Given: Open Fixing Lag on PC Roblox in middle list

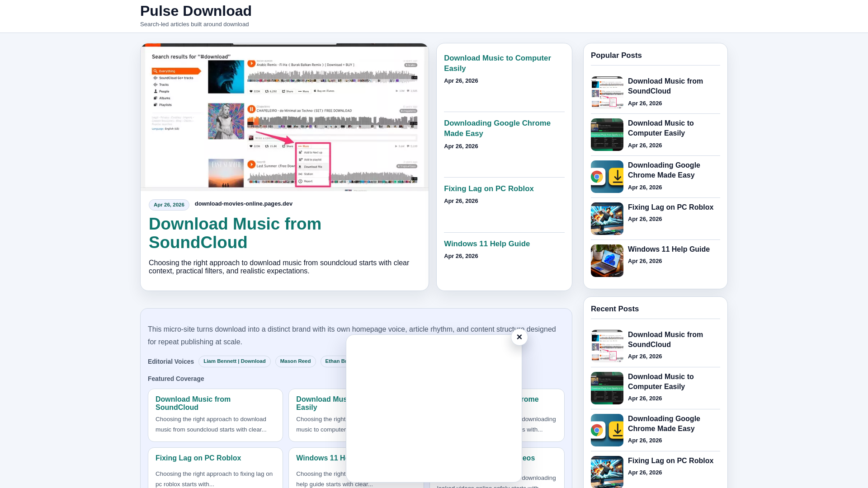Looking at the screenshot, I should point(489,189).
